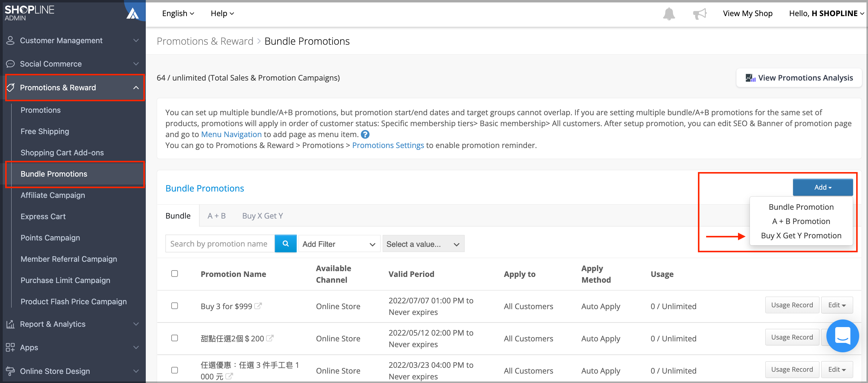Click the SHOPLINE Admin logo
Image resolution: width=868 pixels, height=383 pixels.
click(29, 13)
